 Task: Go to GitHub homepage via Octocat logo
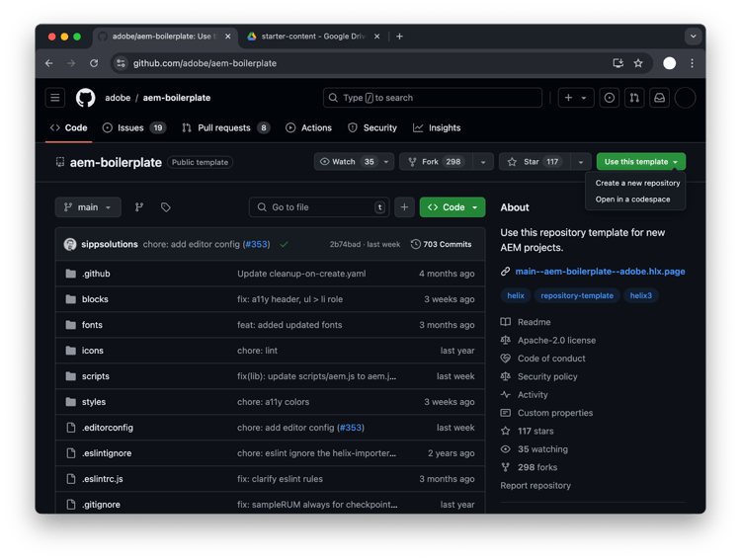86,98
